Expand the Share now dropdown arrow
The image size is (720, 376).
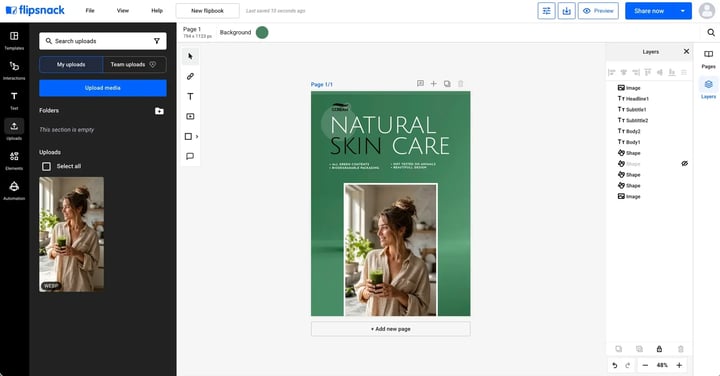pyautogui.click(x=683, y=11)
